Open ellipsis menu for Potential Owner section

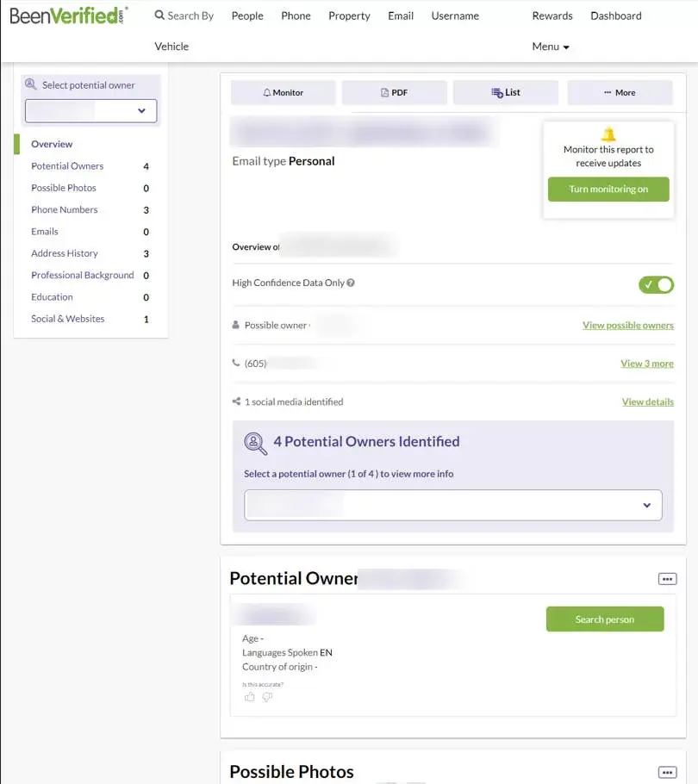[x=667, y=579]
